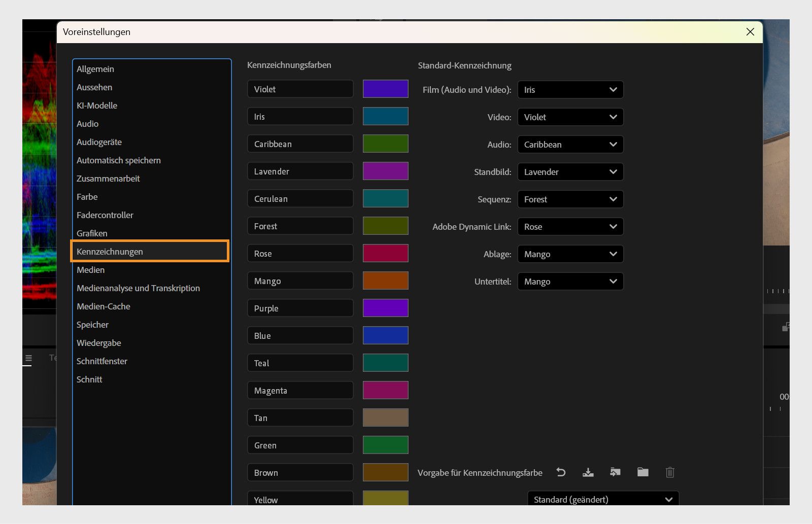The height and width of the screenshot is (524, 812).
Task: Click the save preset download icon
Action: pyautogui.click(x=588, y=472)
